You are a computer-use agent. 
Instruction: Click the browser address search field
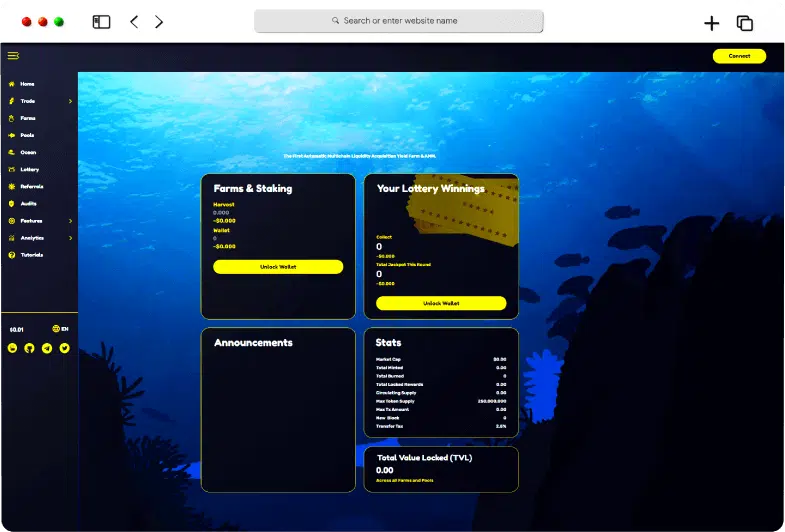tap(399, 21)
